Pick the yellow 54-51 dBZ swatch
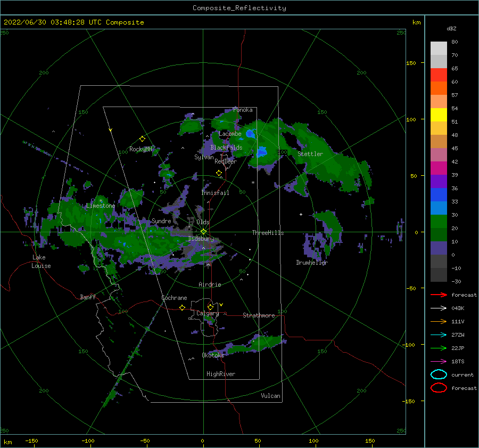The width and height of the screenshot is (479, 448). click(439, 115)
